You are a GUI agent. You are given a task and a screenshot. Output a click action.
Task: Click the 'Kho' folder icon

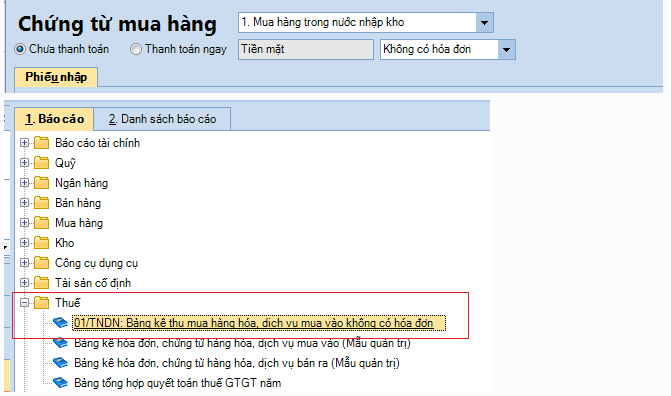point(42,243)
